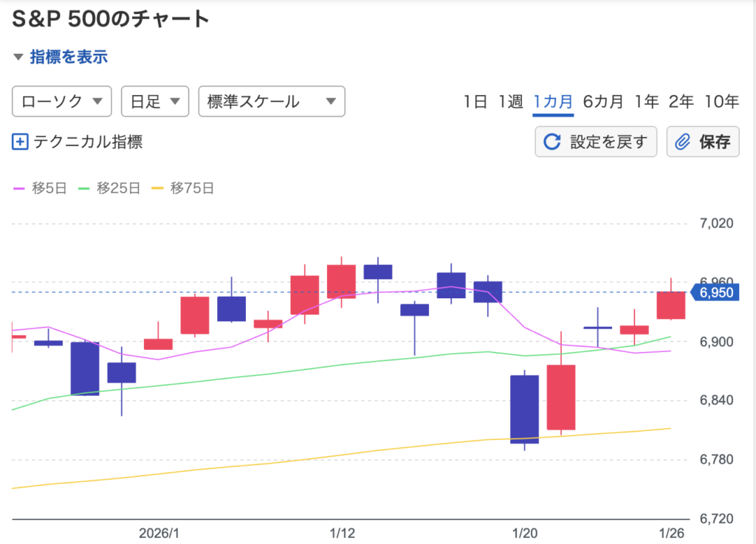Toggle the 移75日 moving average legend

[182, 188]
